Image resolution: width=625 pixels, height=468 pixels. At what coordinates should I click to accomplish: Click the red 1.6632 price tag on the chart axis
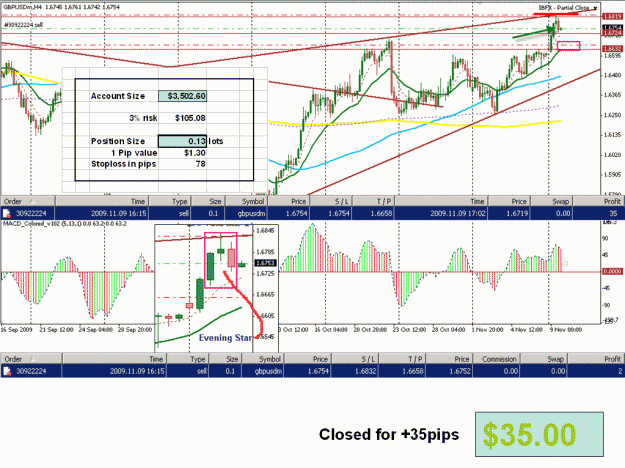click(x=612, y=49)
